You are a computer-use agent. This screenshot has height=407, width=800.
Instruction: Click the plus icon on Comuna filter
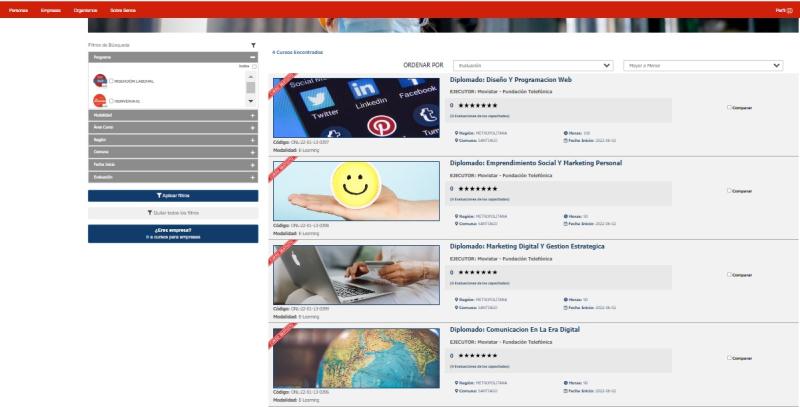pyautogui.click(x=253, y=152)
